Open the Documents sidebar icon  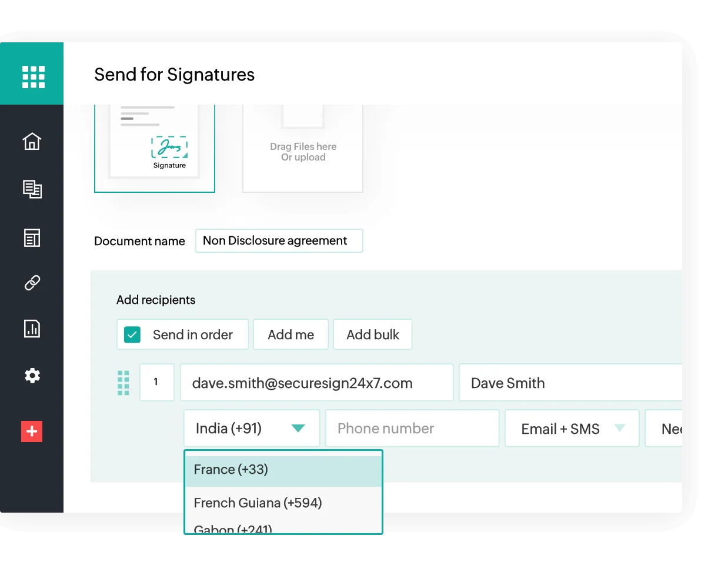pyautogui.click(x=32, y=189)
